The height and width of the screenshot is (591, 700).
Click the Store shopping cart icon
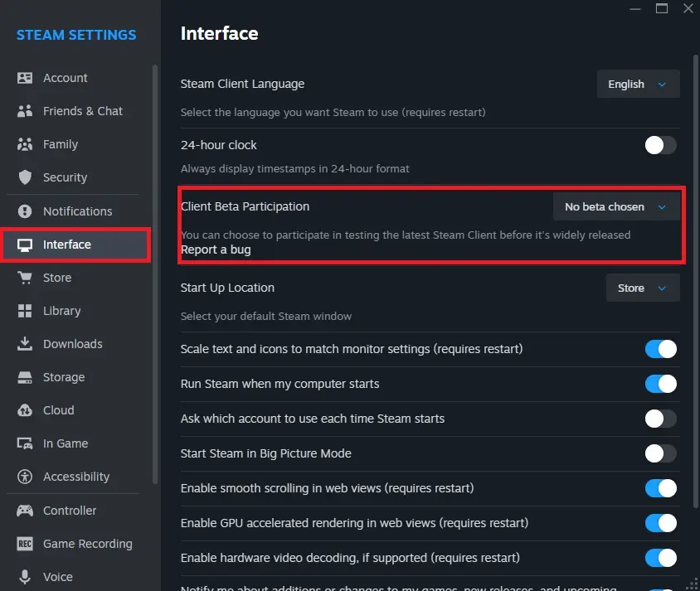(x=25, y=278)
